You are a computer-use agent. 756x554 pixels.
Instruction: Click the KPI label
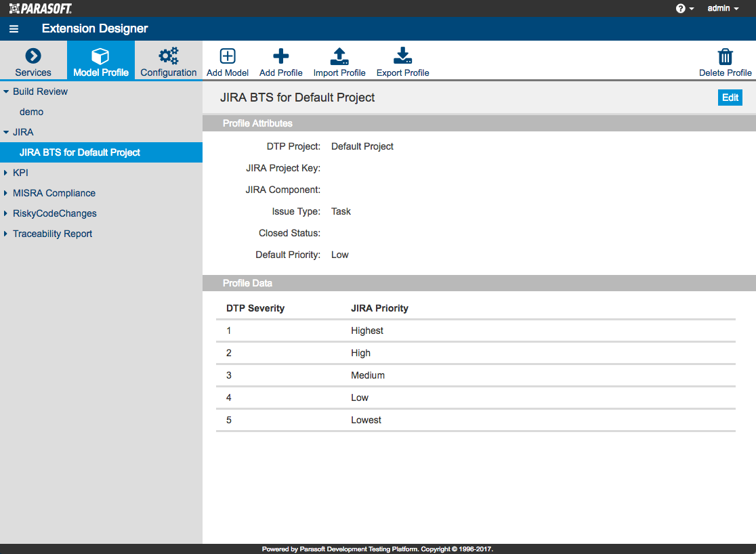click(20, 173)
